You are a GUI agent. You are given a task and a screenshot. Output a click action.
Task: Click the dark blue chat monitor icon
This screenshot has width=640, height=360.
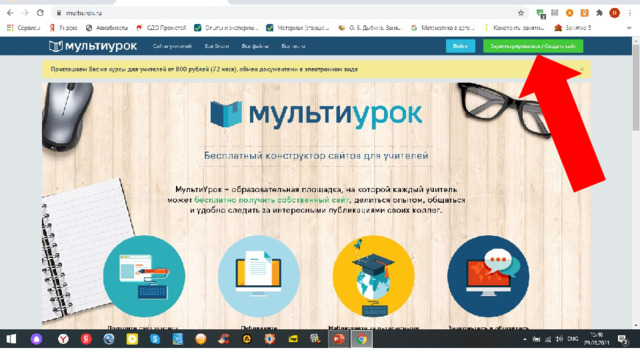488,276
